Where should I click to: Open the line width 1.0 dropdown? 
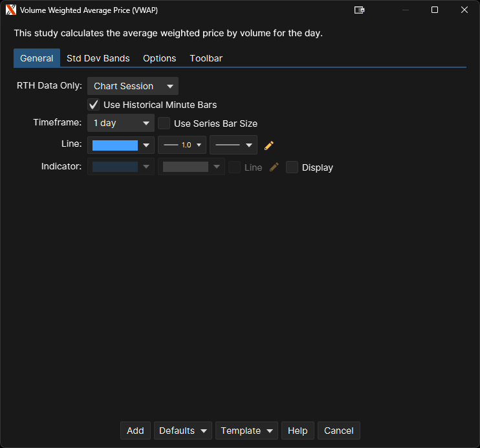pyautogui.click(x=182, y=145)
